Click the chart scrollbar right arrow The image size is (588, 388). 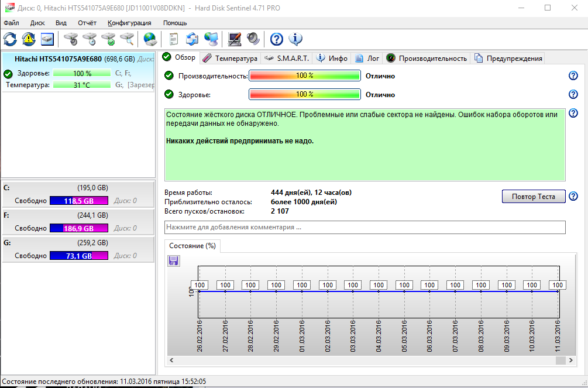coord(571,360)
